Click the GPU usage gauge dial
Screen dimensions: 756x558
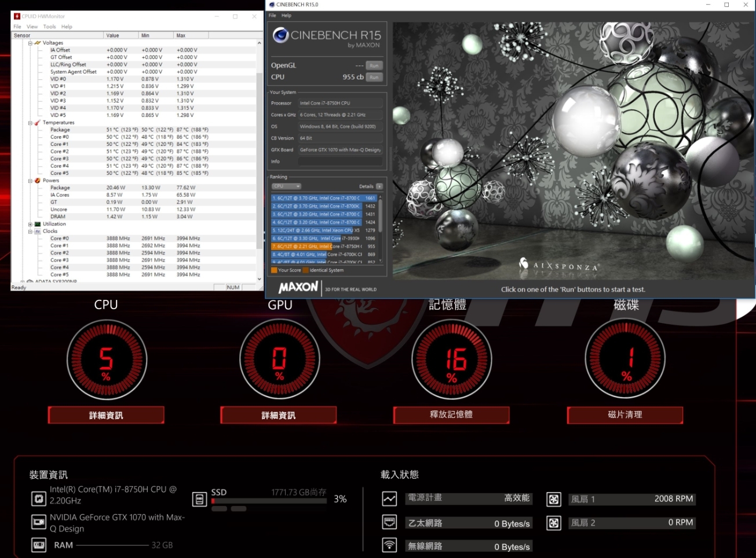pos(280,359)
